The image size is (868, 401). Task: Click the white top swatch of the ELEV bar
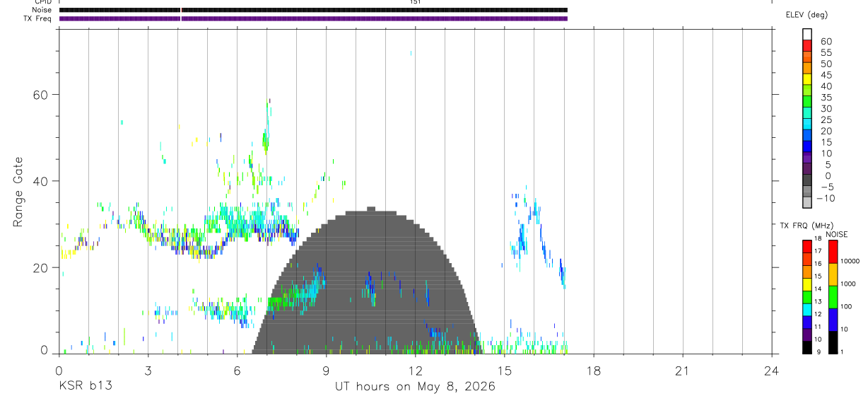(807, 35)
